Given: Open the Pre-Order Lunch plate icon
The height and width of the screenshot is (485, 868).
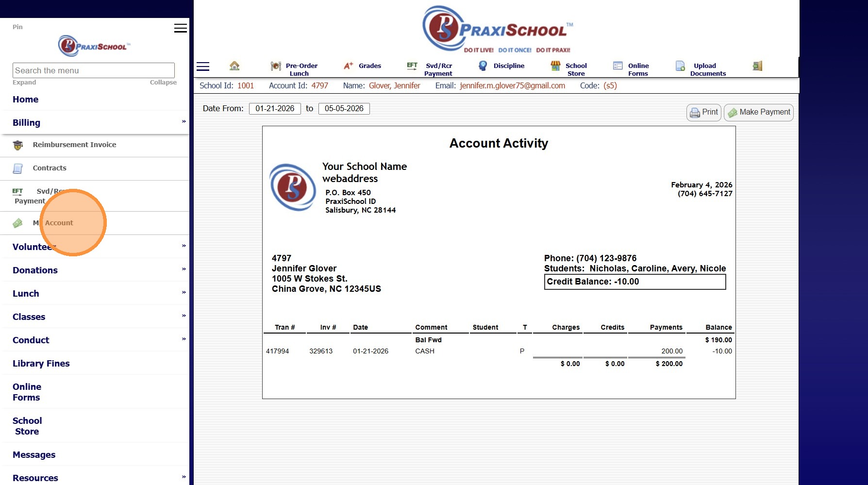Looking at the screenshot, I should point(276,66).
